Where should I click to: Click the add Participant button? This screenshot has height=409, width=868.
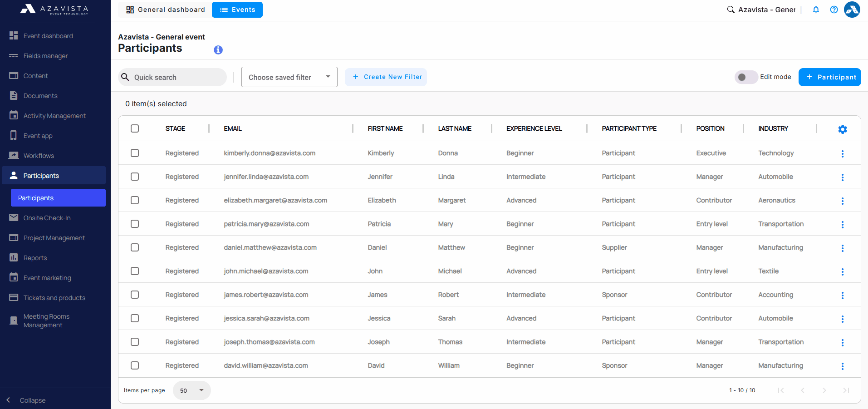click(x=830, y=77)
